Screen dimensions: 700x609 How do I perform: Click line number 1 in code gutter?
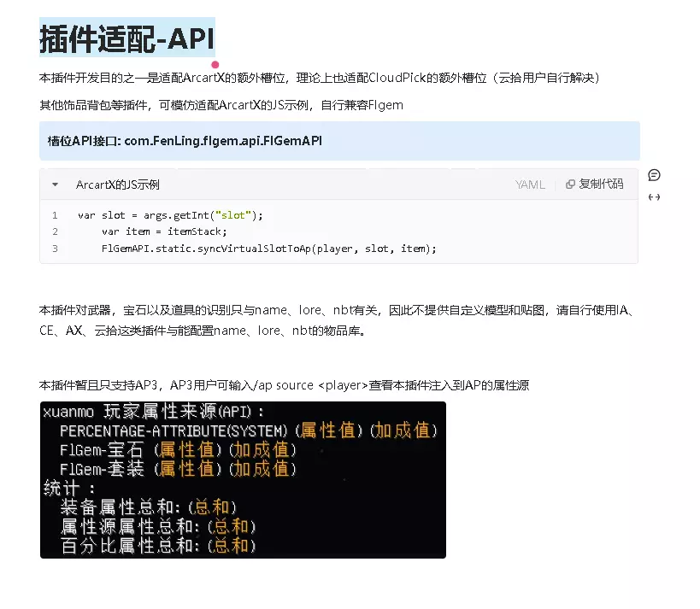[55, 215]
